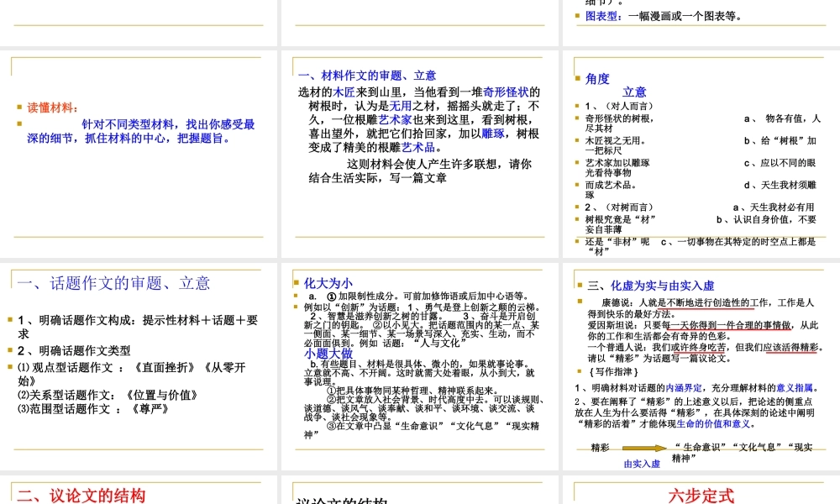Screen dimensions: 840x504
Task: Click the orange "读懂材料" heading
Action: [52, 108]
